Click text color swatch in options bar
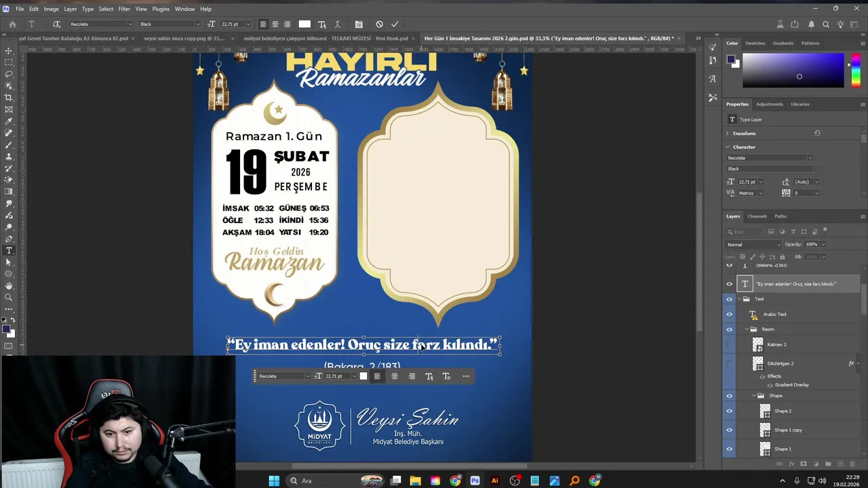 (x=304, y=24)
